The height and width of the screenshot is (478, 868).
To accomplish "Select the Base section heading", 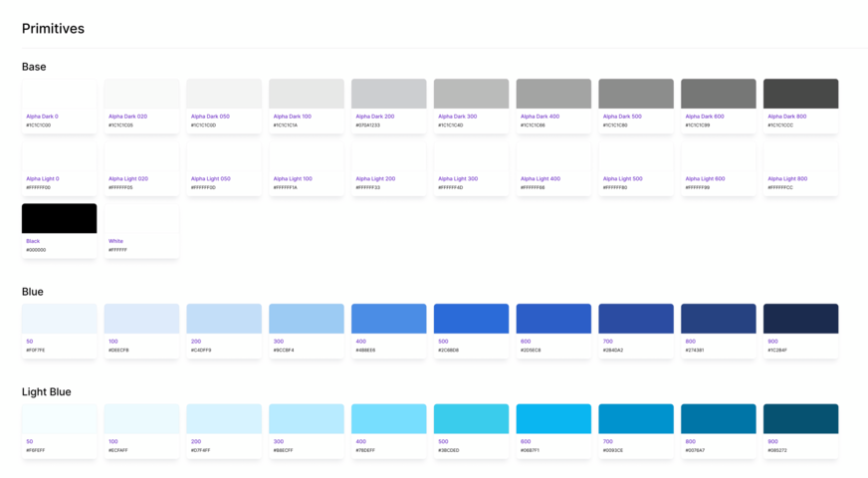I will (x=34, y=67).
